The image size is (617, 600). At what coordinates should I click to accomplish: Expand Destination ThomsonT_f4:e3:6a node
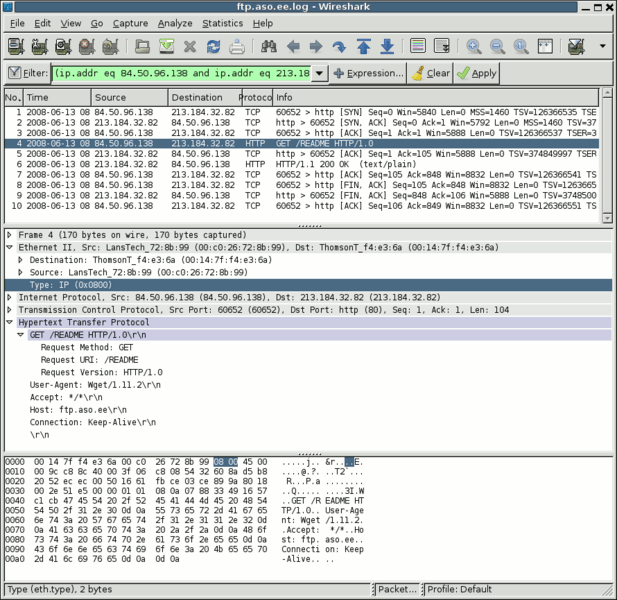[x=20, y=260]
